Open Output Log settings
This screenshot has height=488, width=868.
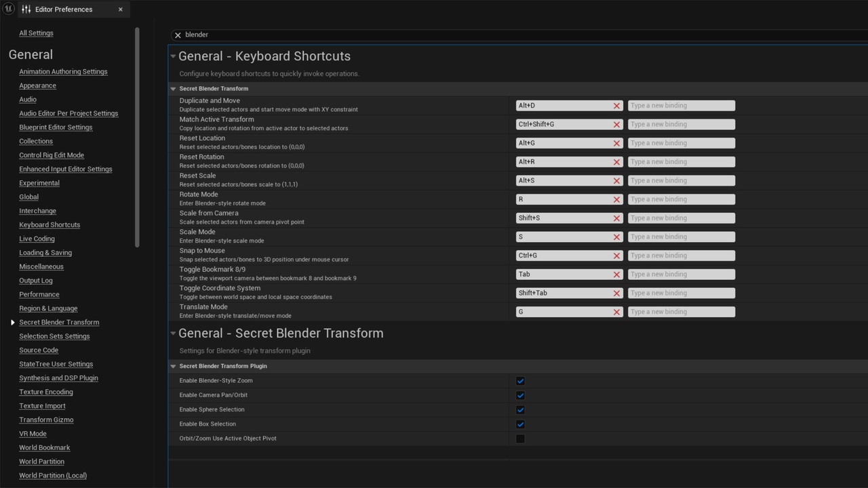[36, 281]
